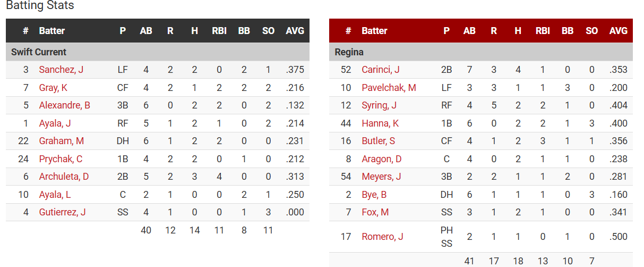
Task: Click Alexandre, B player name
Action: coord(64,105)
